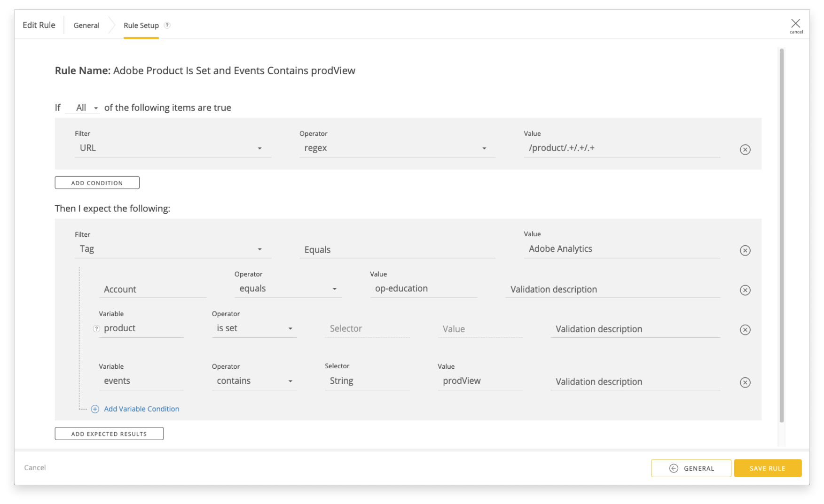Click Add Expected Results button
This screenshot has height=504, width=824.
(109, 434)
